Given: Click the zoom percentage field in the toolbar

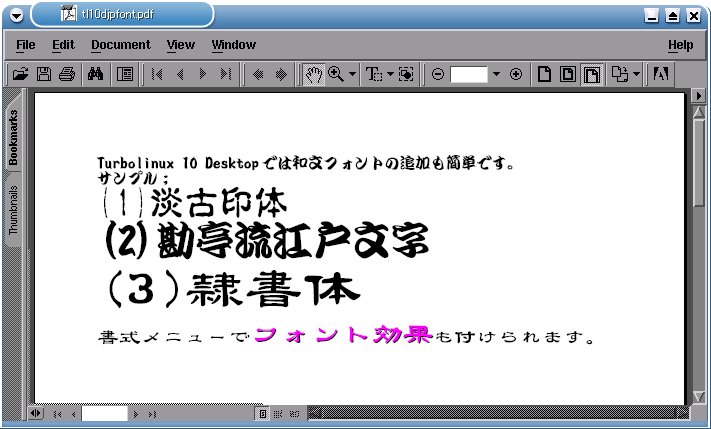Looking at the screenshot, I should (469, 74).
